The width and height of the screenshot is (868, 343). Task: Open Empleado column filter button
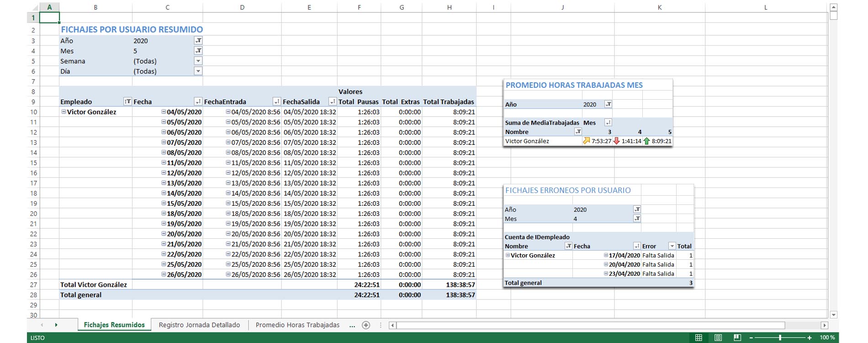coord(127,102)
